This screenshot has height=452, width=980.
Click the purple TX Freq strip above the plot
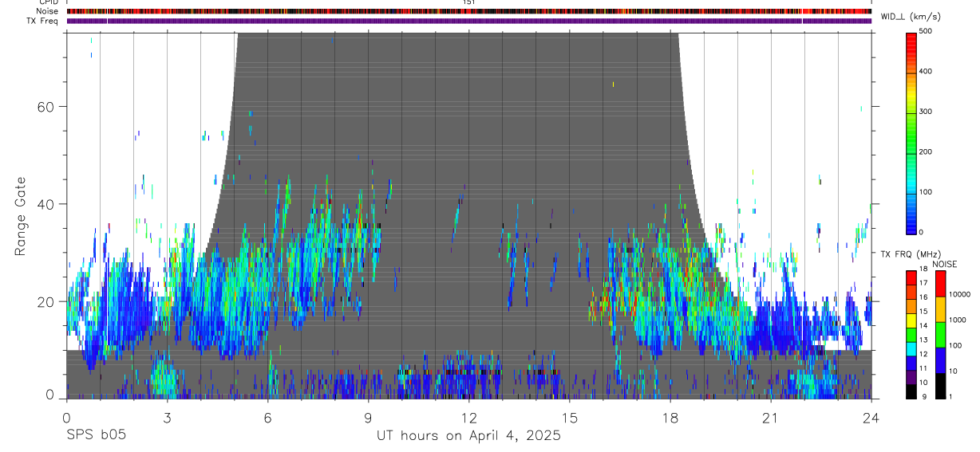tap(469, 22)
